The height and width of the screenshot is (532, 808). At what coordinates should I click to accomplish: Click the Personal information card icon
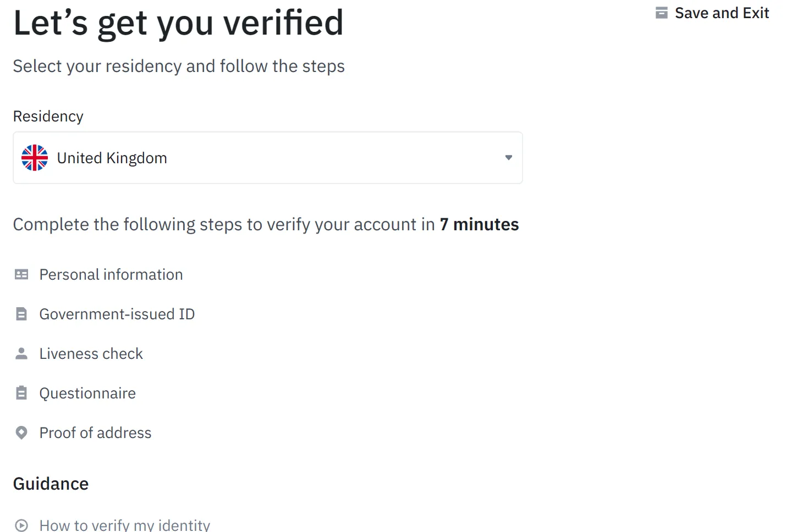pyautogui.click(x=21, y=274)
